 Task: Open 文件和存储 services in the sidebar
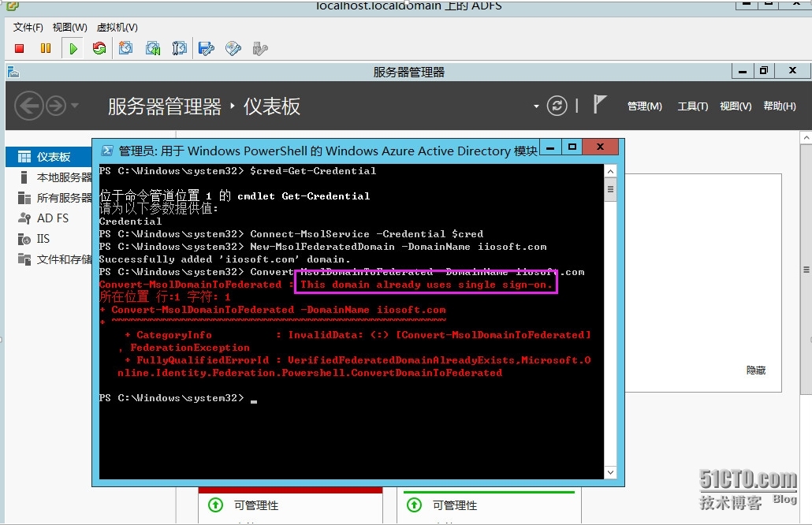[49, 259]
